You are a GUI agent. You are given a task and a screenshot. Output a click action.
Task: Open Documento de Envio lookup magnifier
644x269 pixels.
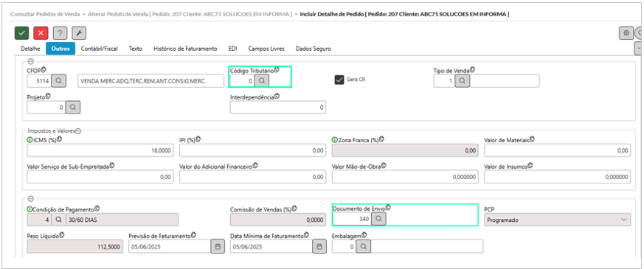[378, 220]
